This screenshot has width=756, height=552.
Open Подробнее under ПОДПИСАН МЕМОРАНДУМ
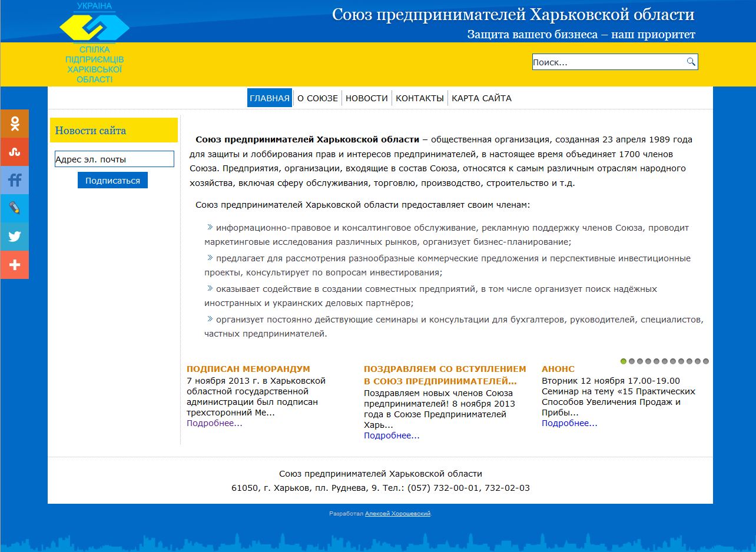(x=214, y=423)
